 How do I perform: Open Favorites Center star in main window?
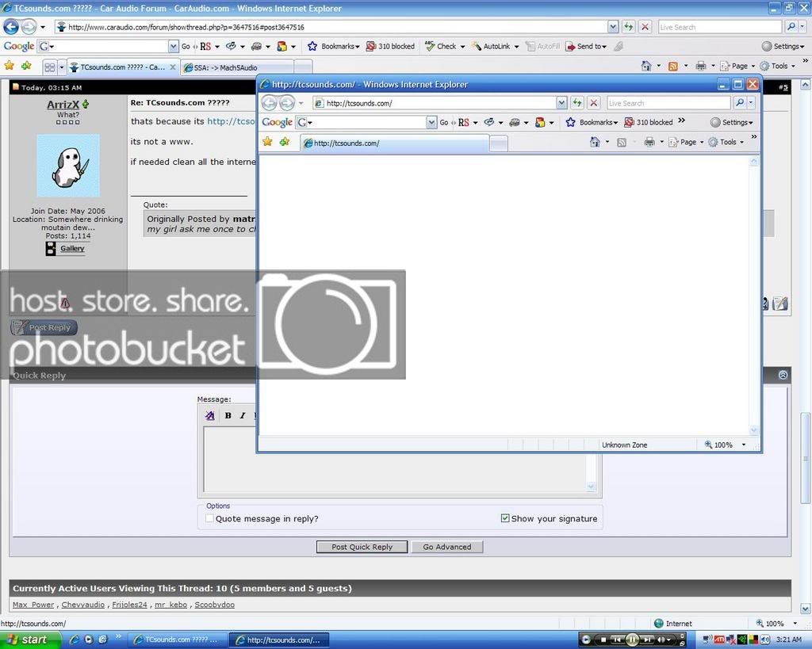coord(10,66)
